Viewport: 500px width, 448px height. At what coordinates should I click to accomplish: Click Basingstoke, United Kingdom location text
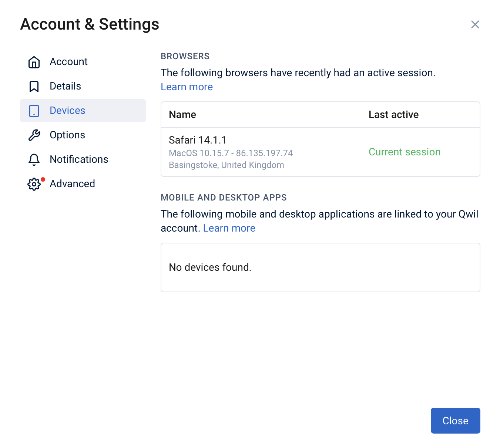point(226,165)
